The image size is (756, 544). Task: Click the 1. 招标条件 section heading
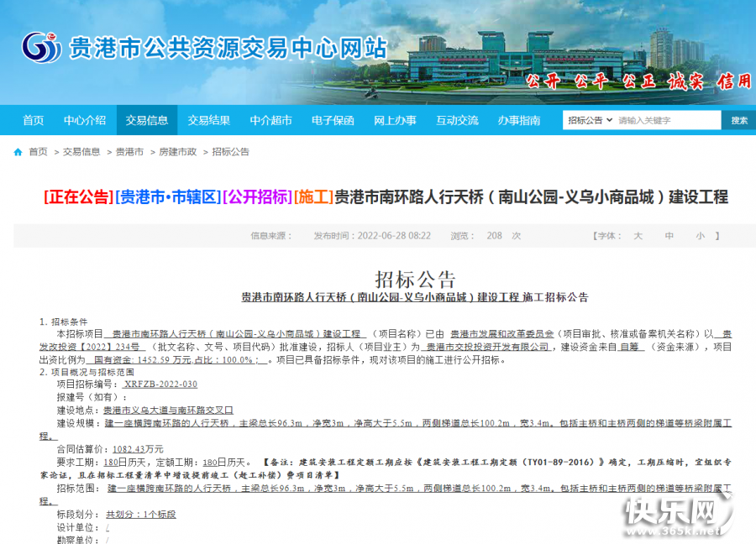pyautogui.click(x=63, y=322)
